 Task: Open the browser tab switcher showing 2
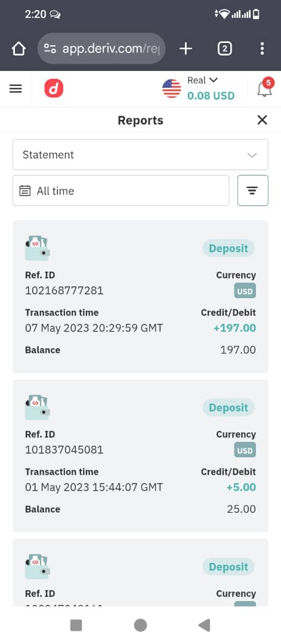pos(224,49)
